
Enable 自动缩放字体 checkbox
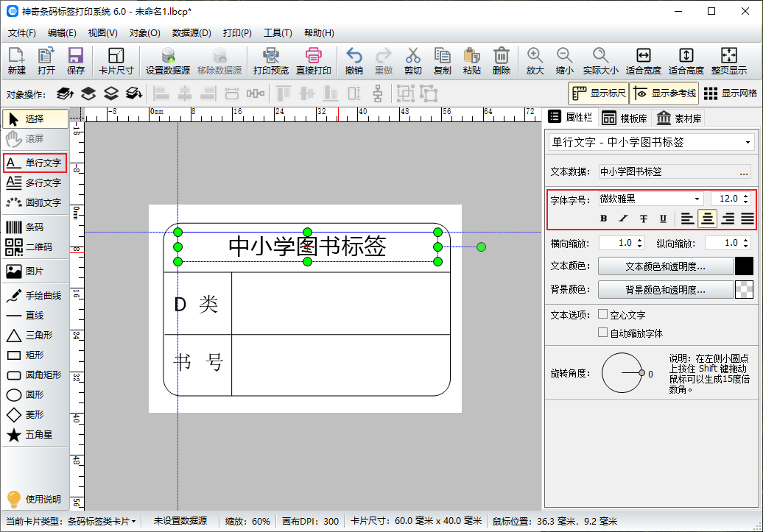(602, 333)
